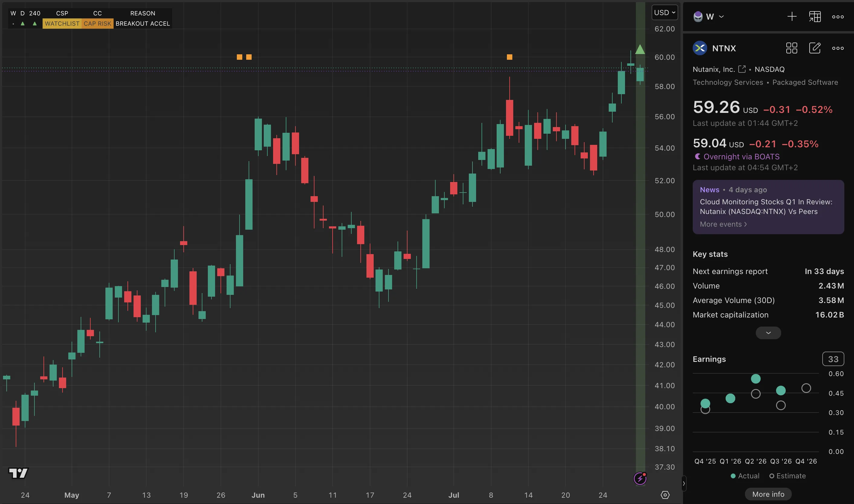The image size is (854, 504).
Task: Click the REASON column header
Action: [x=143, y=13]
